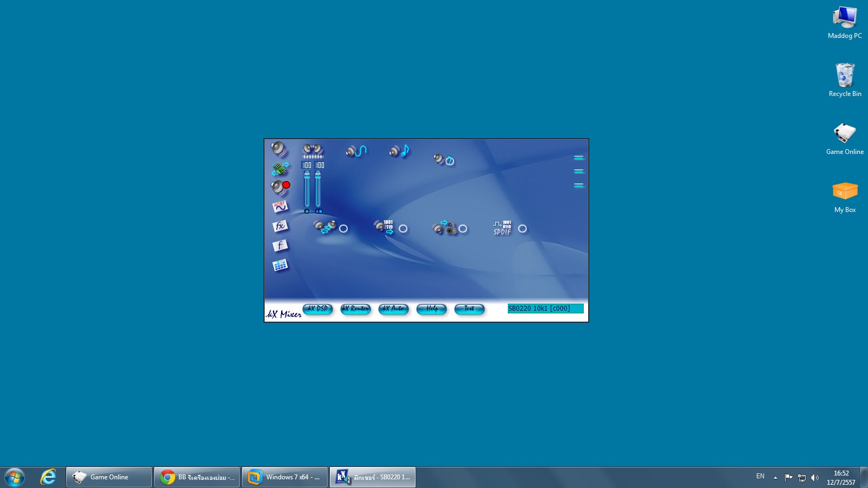The height and width of the screenshot is (488, 868).
Task: Toggle the circle beside the digital output icon
Action: click(x=403, y=229)
